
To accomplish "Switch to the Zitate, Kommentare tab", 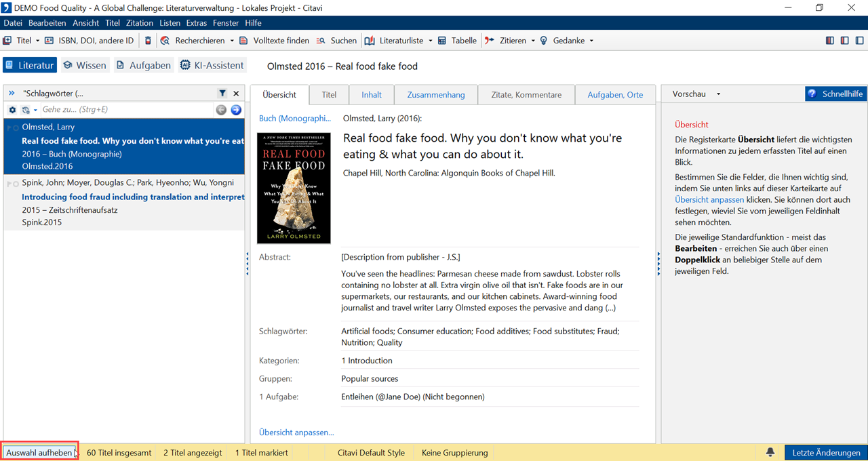I will pos(526,95).
